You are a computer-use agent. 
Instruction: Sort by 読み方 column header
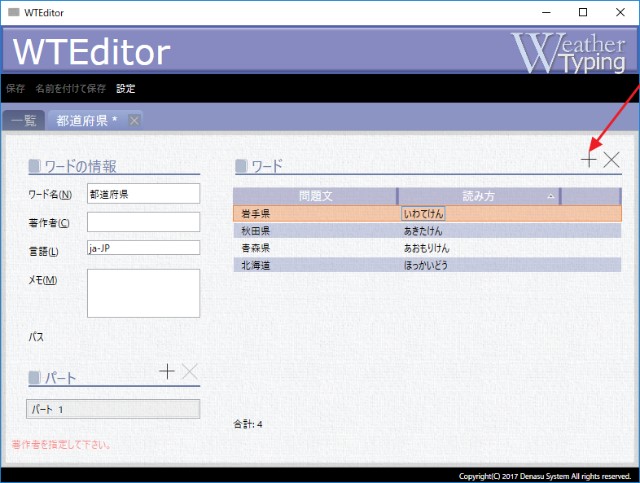[x=478, y=196]
